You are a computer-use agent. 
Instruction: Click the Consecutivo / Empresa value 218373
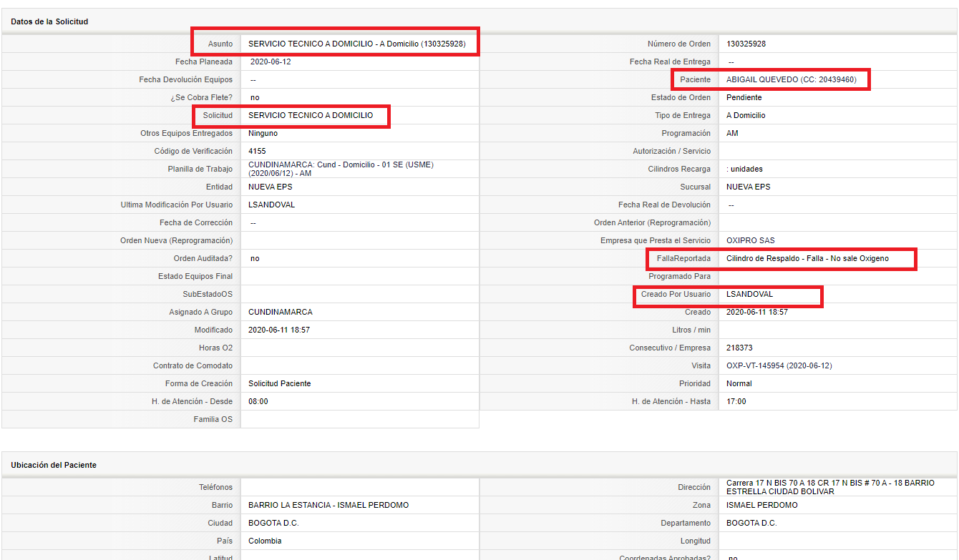coord(740,348)
